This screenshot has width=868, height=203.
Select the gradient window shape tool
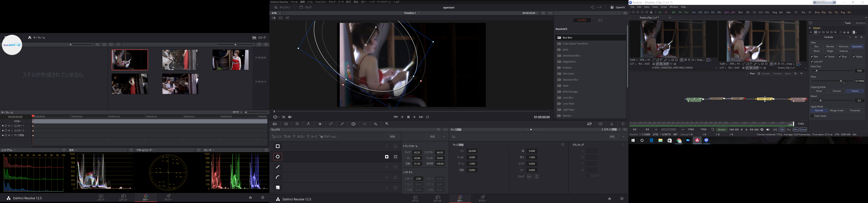tap(278, 187)
